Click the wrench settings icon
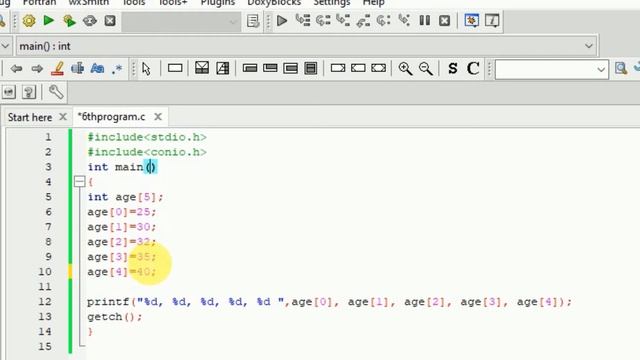This screenshot has width=640, height=360. coord(56,92)
